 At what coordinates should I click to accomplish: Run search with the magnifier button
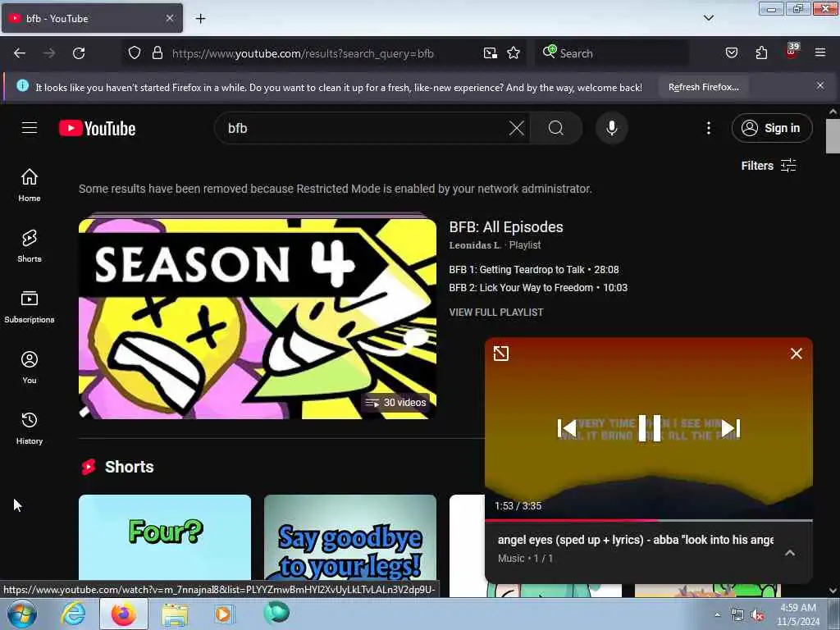pyautogui.click(x=556, y=128)
